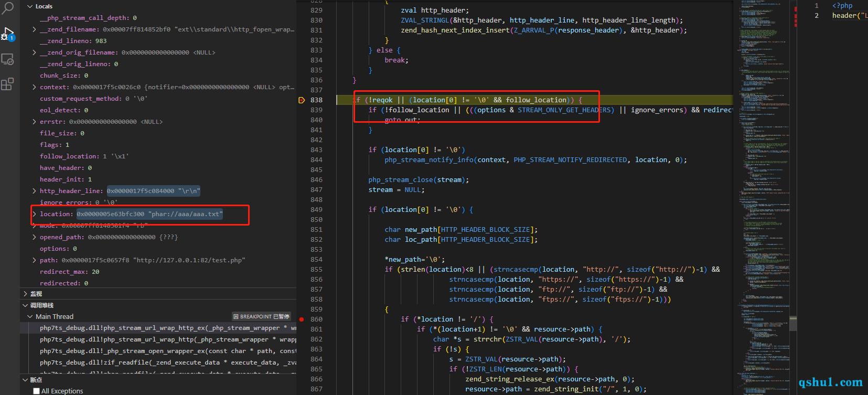Select the __zend_orig_lineno: 0 row
The image size is (868, 395).
(158, 64)
